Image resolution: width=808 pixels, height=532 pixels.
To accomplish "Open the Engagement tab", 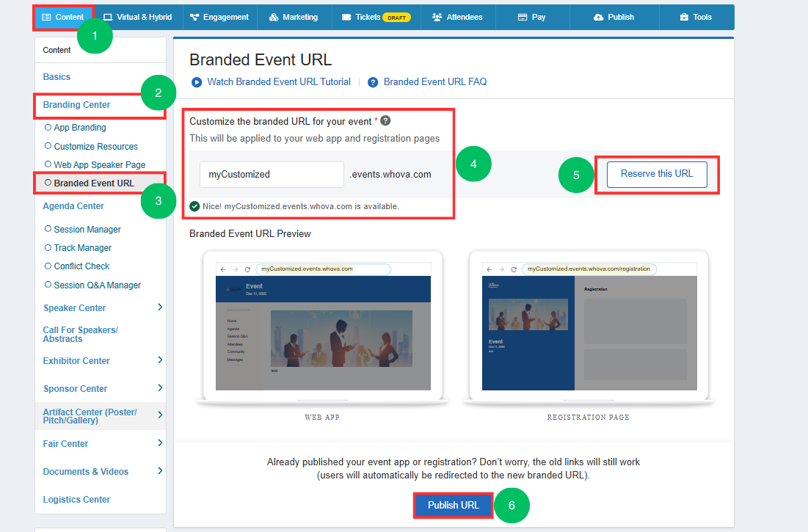I will point(219,18).
